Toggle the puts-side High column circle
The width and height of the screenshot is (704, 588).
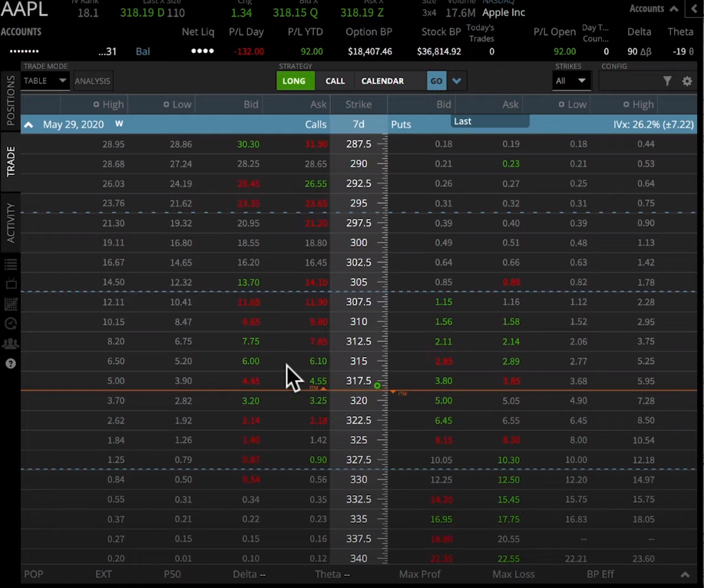(626, 104)
